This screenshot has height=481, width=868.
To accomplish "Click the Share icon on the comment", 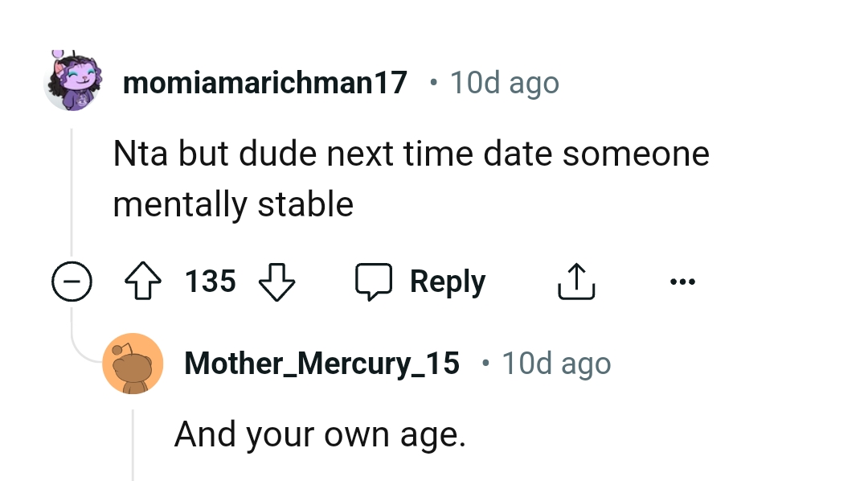I will click(x=575, y=281).
